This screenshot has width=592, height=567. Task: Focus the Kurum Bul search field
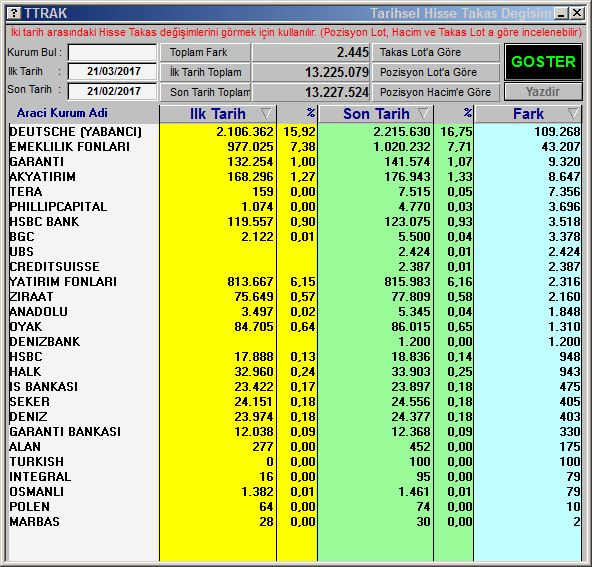pyautogui.click(x=112, y=52)
